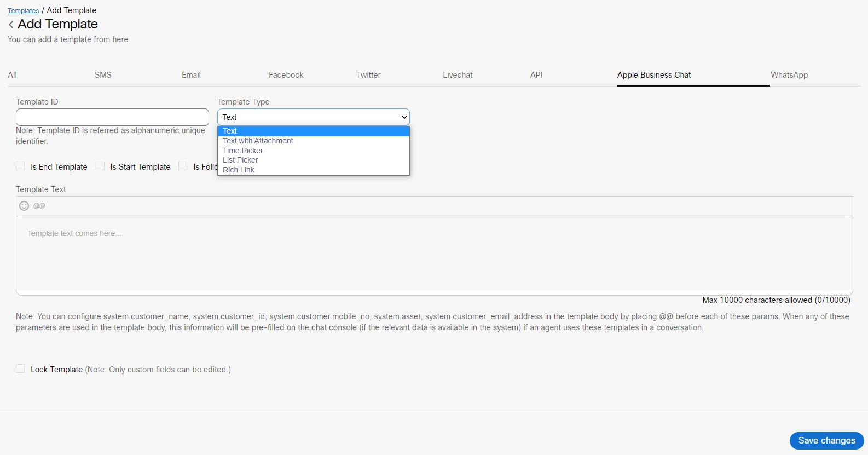Choose Rich Link template type
Screen dimensions: 868x455
click(313, 170)
